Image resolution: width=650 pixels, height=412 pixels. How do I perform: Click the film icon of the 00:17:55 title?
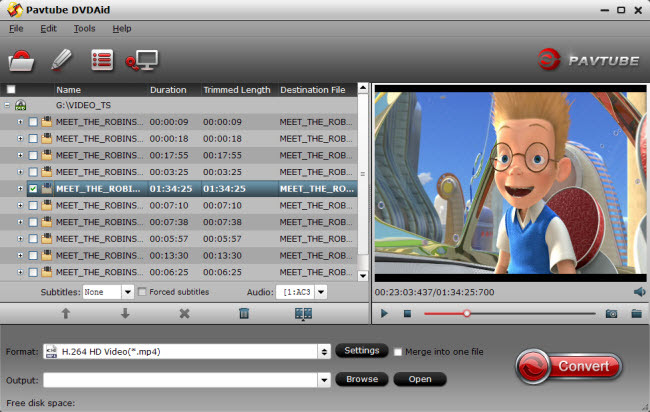[x=46, y=155]
